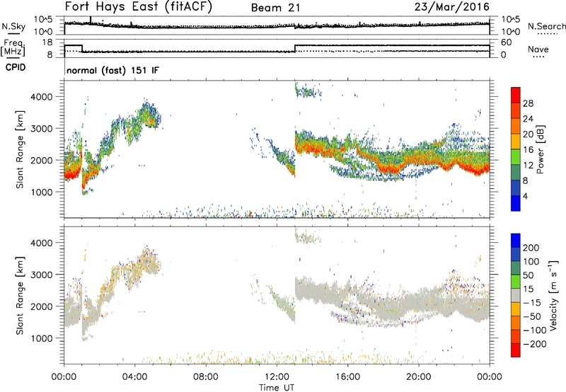The width and height of the screenshot is (566, 392).
Task: Select the "10^0" label on the N.Sky side
Action: tap(43, 32)
